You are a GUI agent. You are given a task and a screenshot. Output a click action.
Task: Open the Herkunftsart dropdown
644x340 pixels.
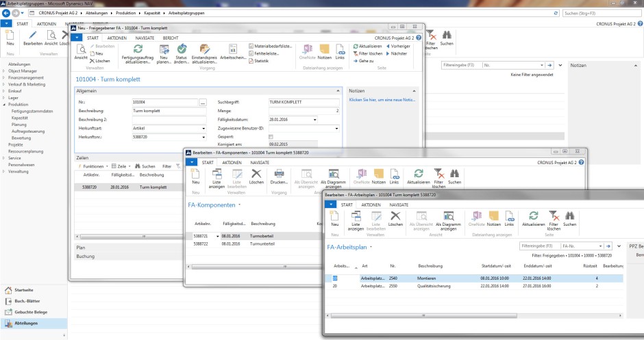click(203, 128)
